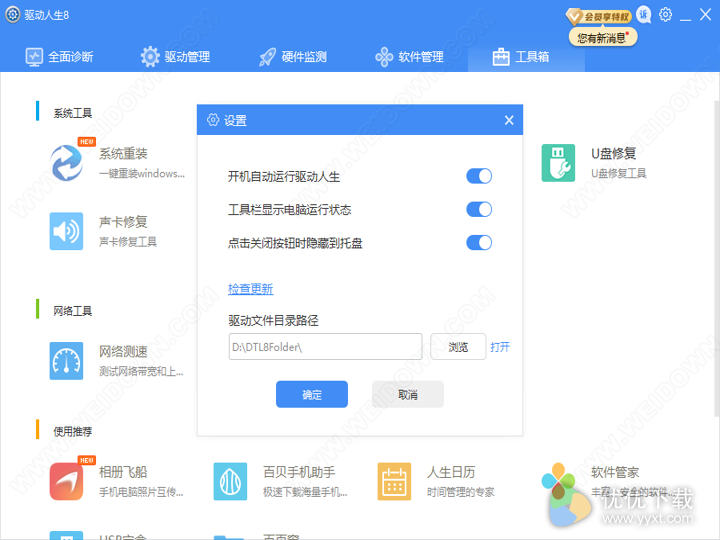Toggle 工具栏显示电脑运行状态 switch
720x540 pixels.
479,209
